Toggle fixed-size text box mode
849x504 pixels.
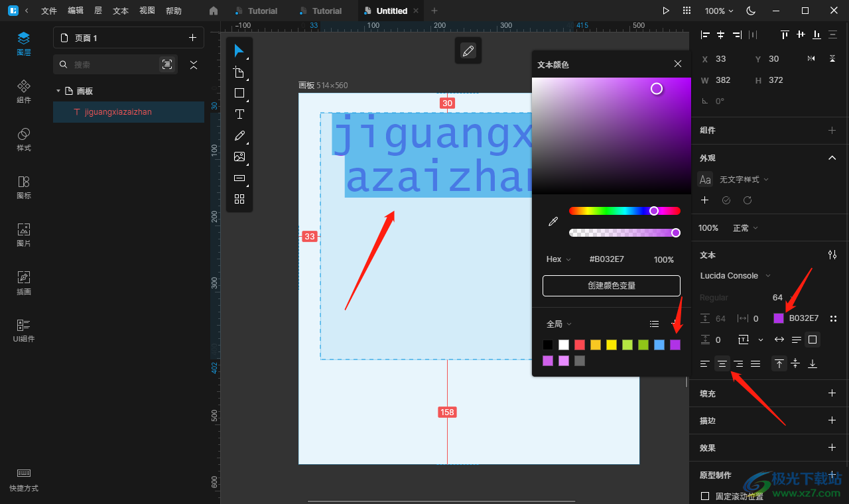pyautogui.click(x=813, y=340)
